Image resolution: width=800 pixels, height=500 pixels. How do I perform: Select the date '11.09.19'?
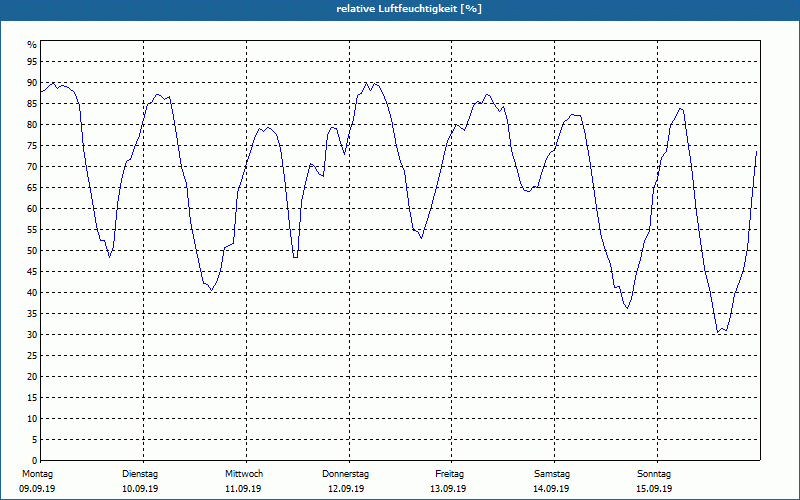click(x=243, y=489)
